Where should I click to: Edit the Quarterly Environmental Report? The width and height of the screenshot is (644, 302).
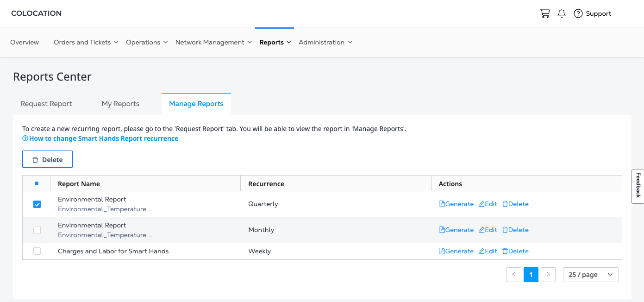(x=488, y=204)
